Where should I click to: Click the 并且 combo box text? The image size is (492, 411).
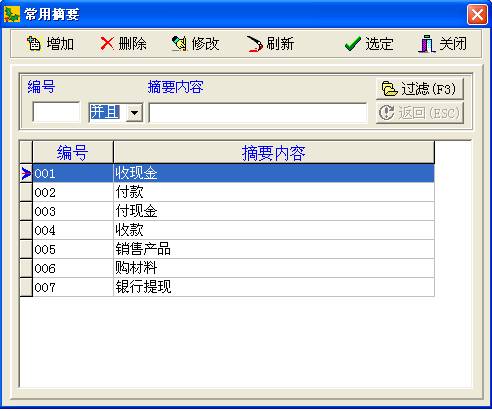105,112
